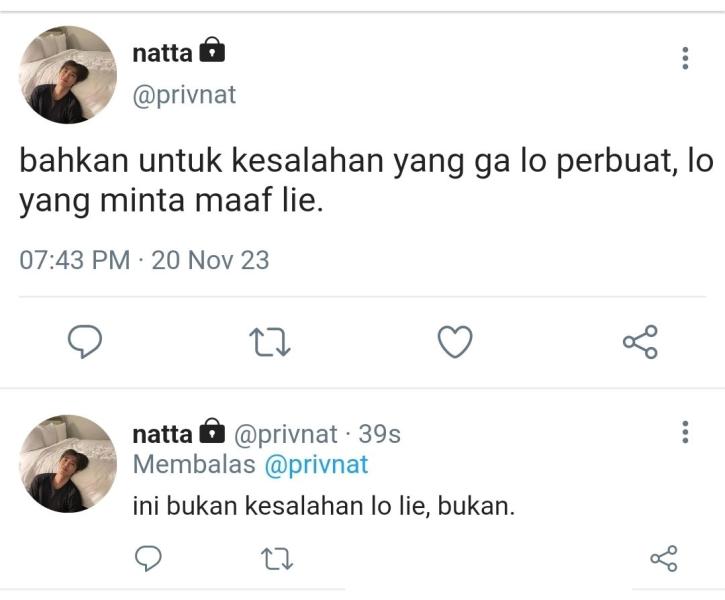The height and width of the screenshot is (600, 725).
Task: Open the main tweet's three-dot menu
Action: coord(685,58)
